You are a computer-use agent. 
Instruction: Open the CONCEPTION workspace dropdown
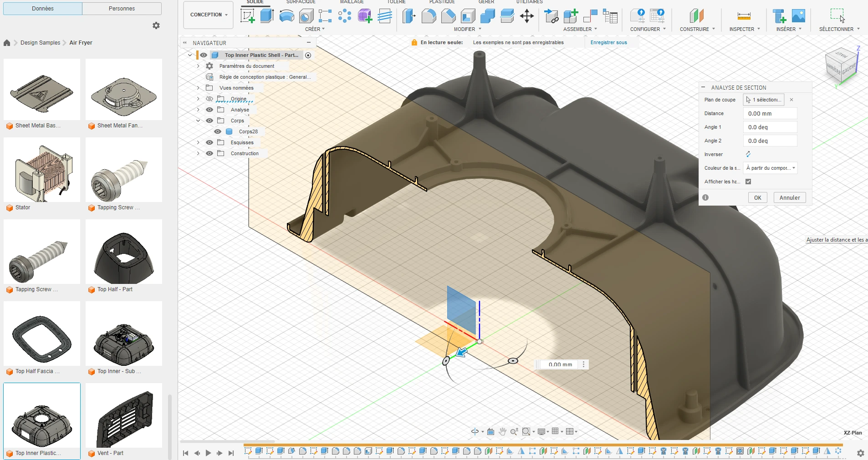tap(209, 15)
